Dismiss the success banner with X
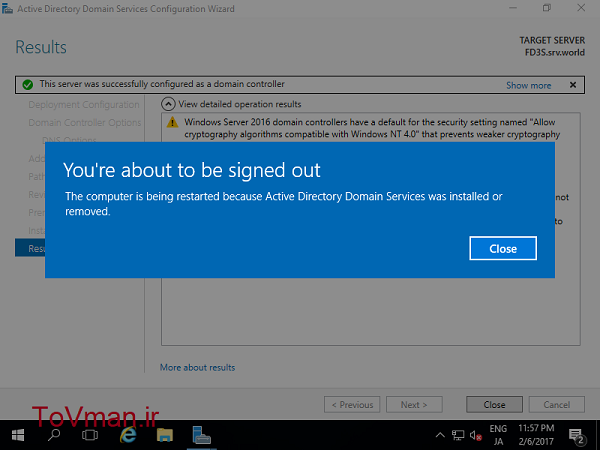The image size is (600, 450). tap(572, 85)
